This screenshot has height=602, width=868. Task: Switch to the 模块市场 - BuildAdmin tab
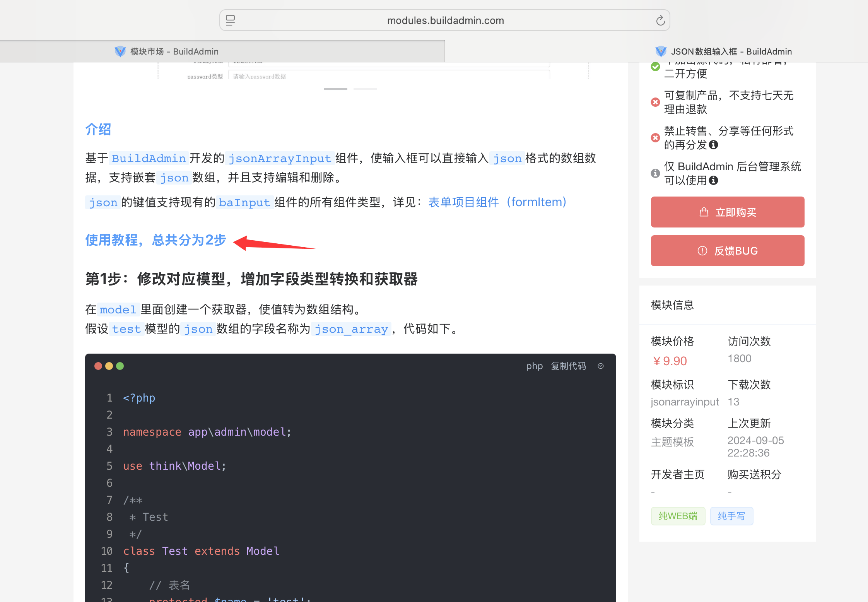click(222, 51)
